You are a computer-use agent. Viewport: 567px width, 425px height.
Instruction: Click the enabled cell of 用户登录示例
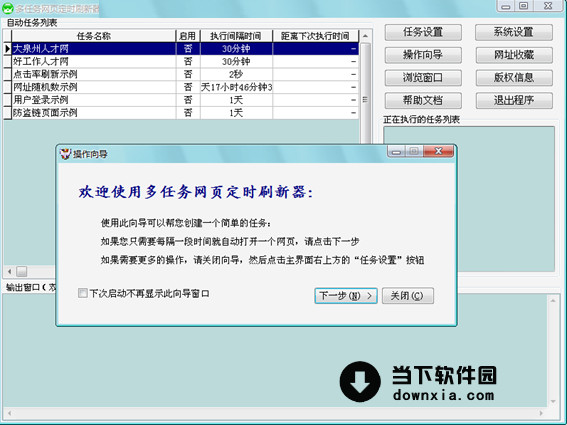pyautogui.click(x=188, y=100)
